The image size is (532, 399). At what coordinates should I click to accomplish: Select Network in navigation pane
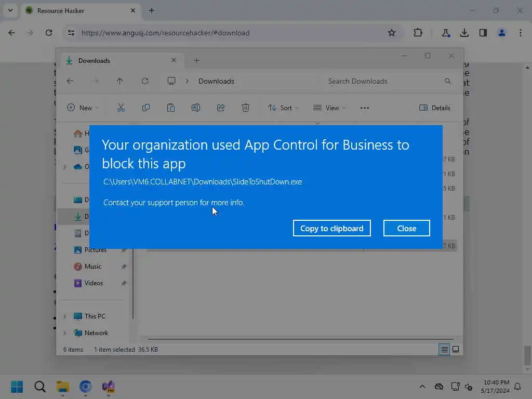(x=96, y=333)
